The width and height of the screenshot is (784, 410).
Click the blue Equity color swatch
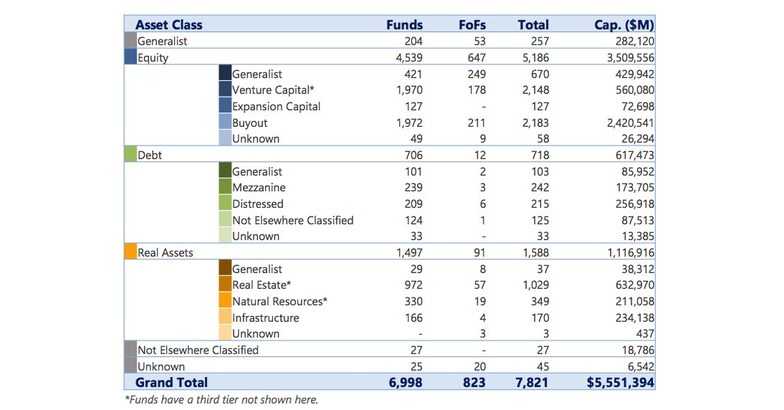(130, 58)
